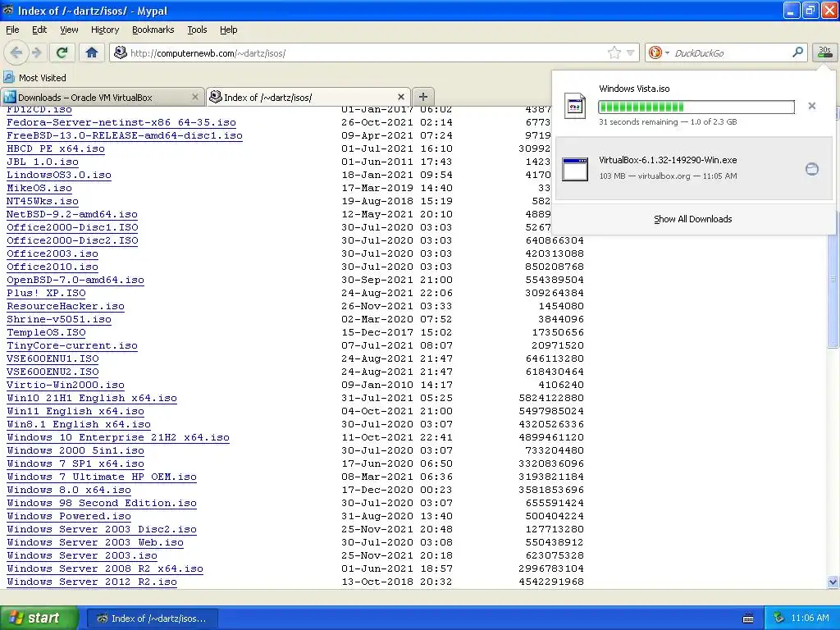Go back with the Back arrow button
Screen dimensions: 840x630
click(x=16, y=52)
